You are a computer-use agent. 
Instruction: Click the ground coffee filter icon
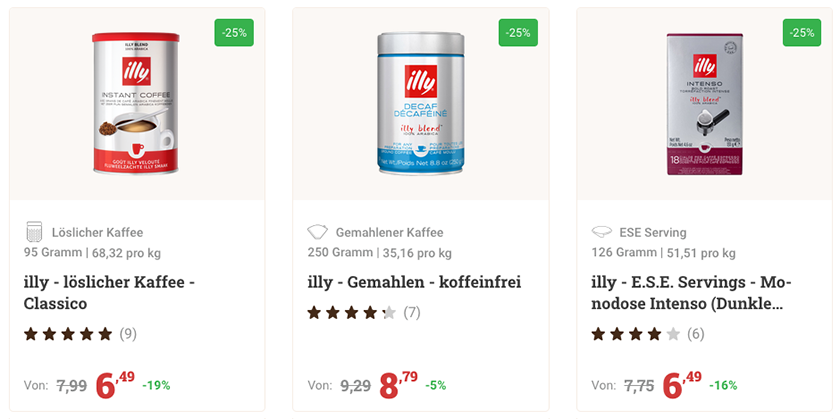point(318,232)
